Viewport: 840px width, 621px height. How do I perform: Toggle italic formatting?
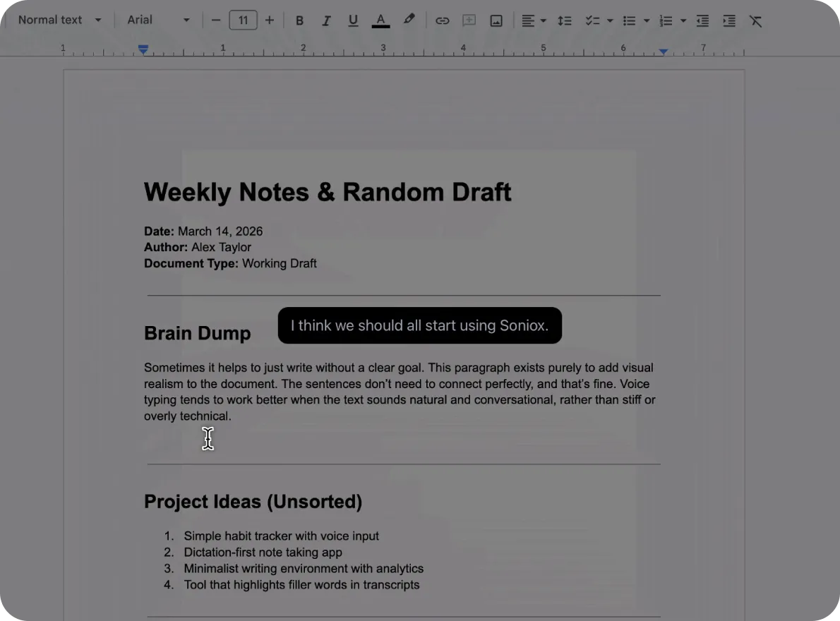(x=326, y=20)
